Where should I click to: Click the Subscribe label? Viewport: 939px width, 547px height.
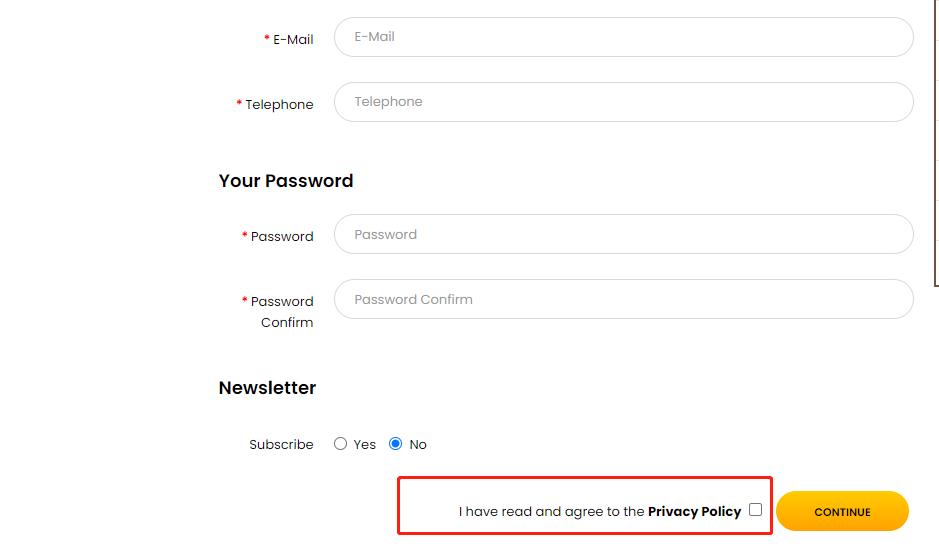[281, 445]
